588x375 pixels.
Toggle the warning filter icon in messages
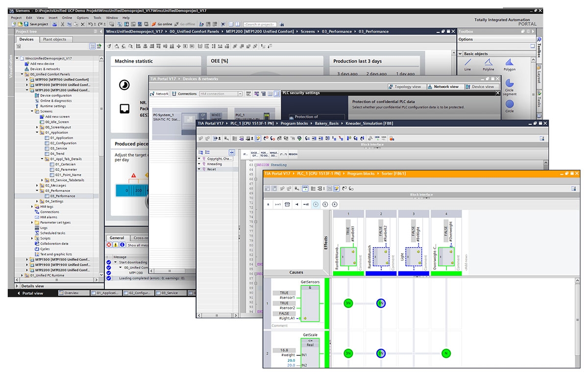(x=116, y=245)
